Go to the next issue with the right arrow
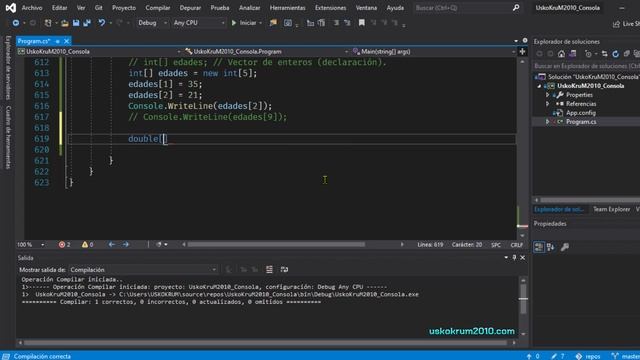This screenshot has width=640, height=360. tap(125, 244)
